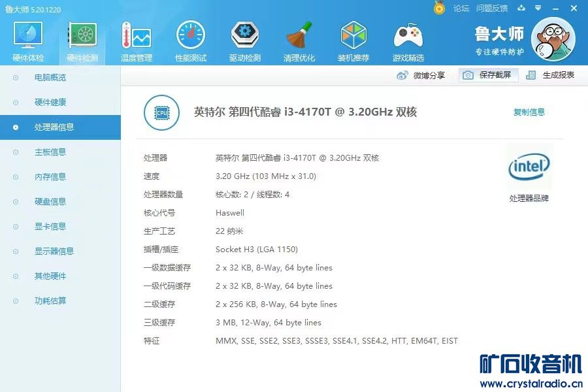Click the MMX, SSE features list

[x=336, y=341]
